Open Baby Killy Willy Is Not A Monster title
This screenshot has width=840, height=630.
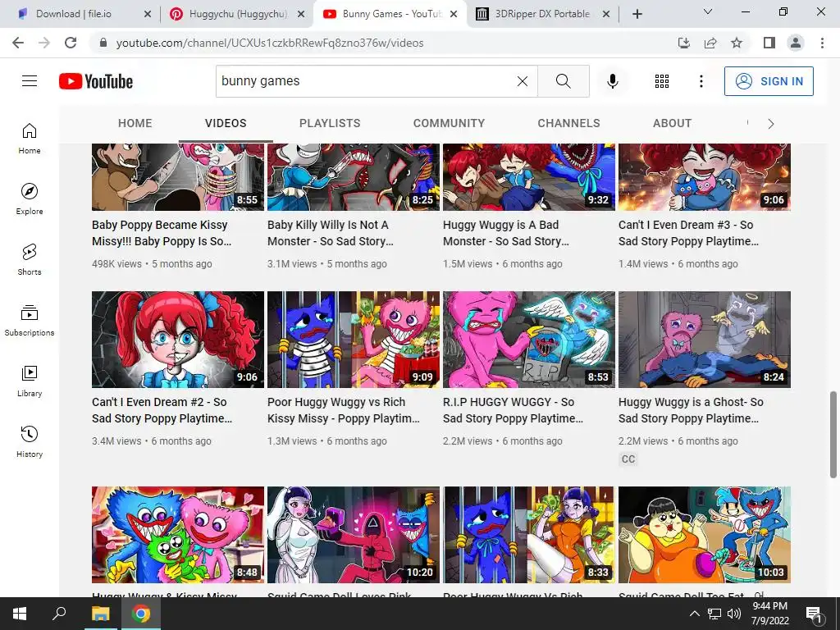click(330, 233)
